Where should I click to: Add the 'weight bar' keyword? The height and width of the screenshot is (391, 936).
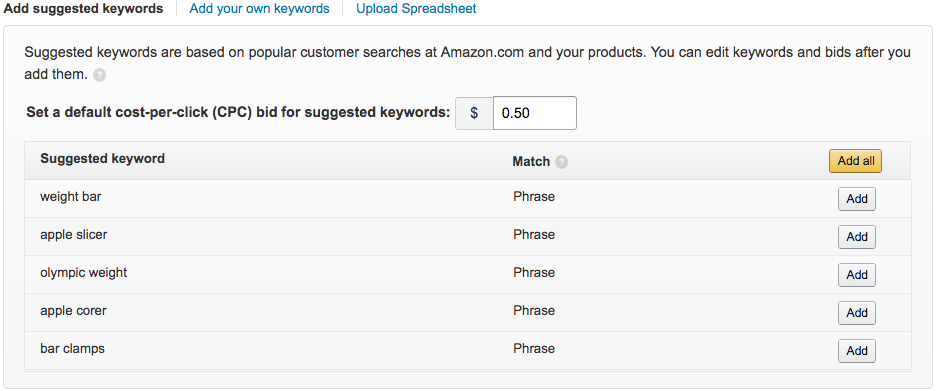coord(857,199)
